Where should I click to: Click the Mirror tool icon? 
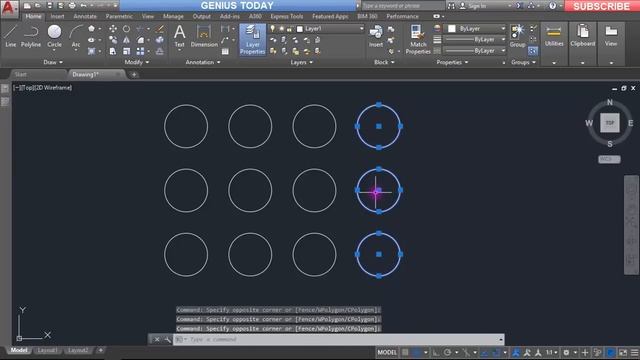[x=127, y=40]
